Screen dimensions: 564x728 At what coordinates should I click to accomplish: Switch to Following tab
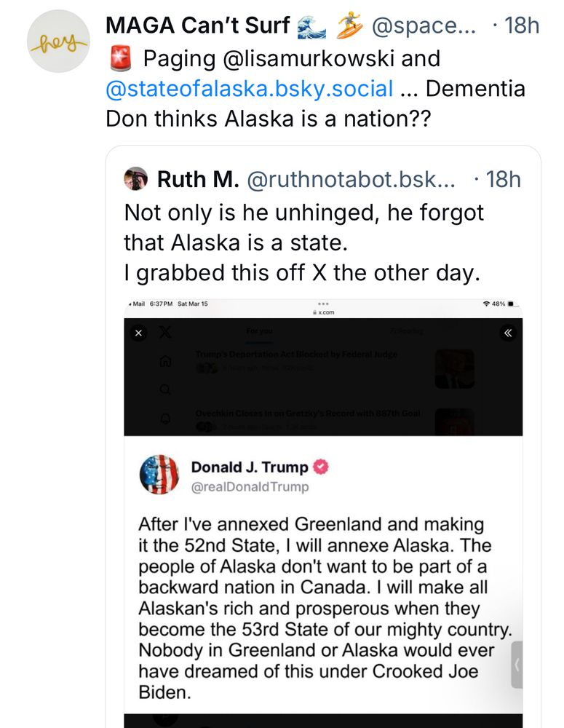[x=407, y=331]
